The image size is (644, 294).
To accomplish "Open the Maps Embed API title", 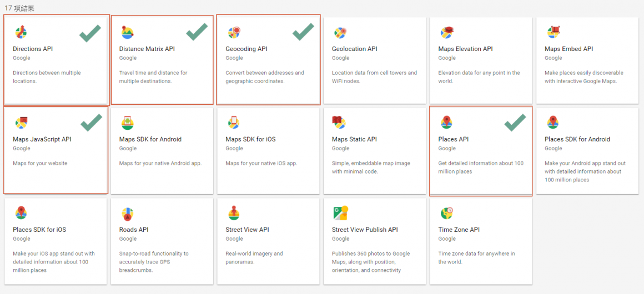I will point(569,49).
